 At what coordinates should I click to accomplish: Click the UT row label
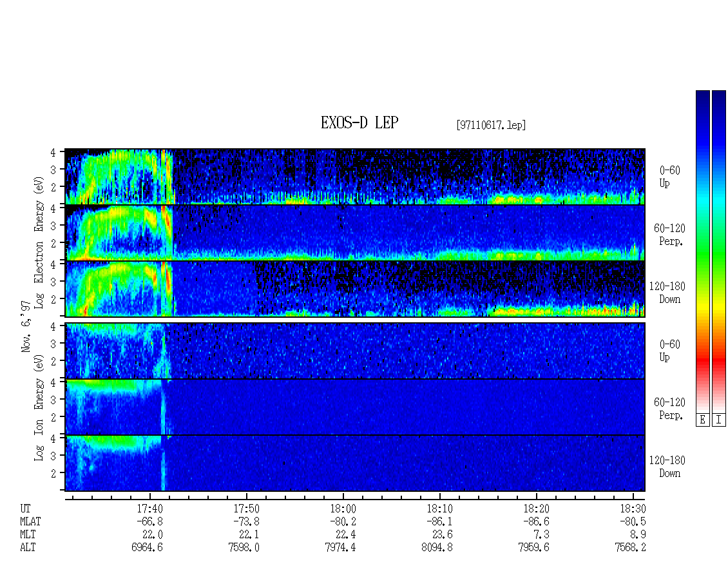[x=25, y=509]
